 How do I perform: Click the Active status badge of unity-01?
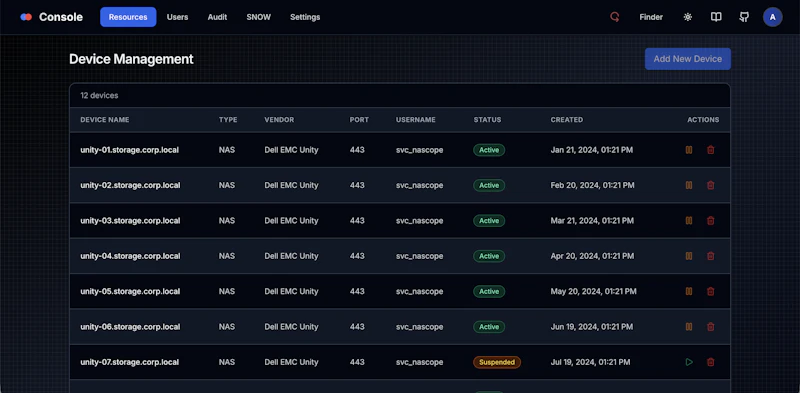[489, 150]
